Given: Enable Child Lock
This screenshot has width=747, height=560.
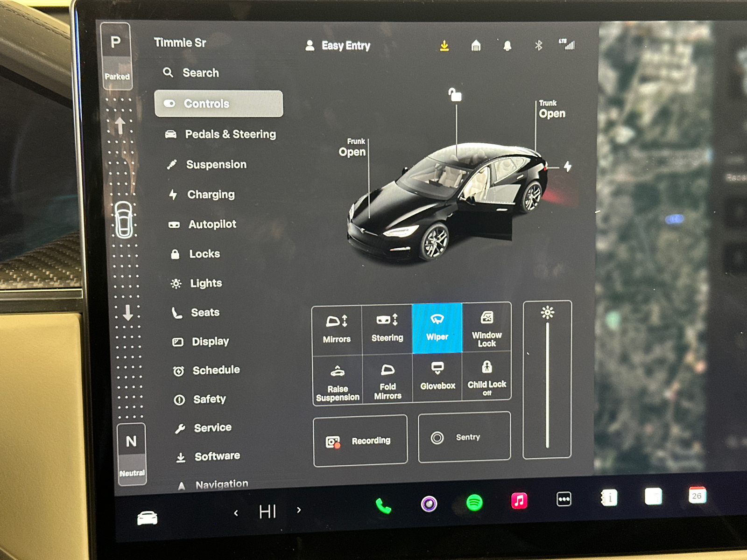Looking at the screenshot, I should coord(487,378).
